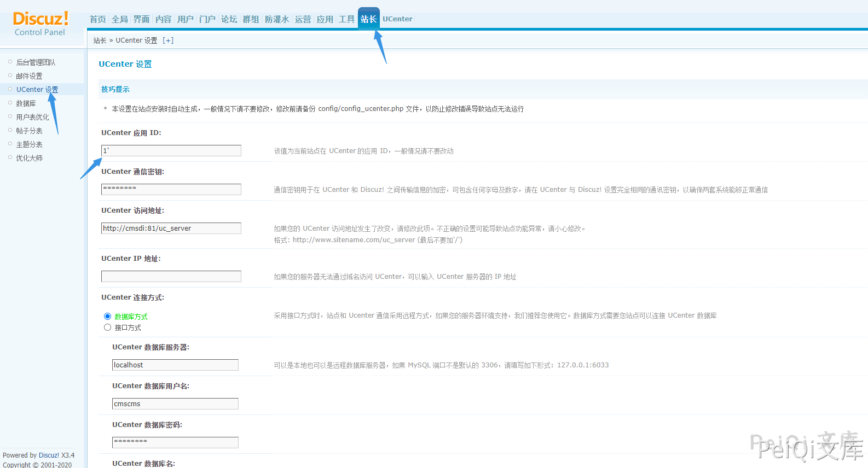The image size is (868, 468).
Task: Select 数据库 in the left sidebar
Action: pos(26,103)
